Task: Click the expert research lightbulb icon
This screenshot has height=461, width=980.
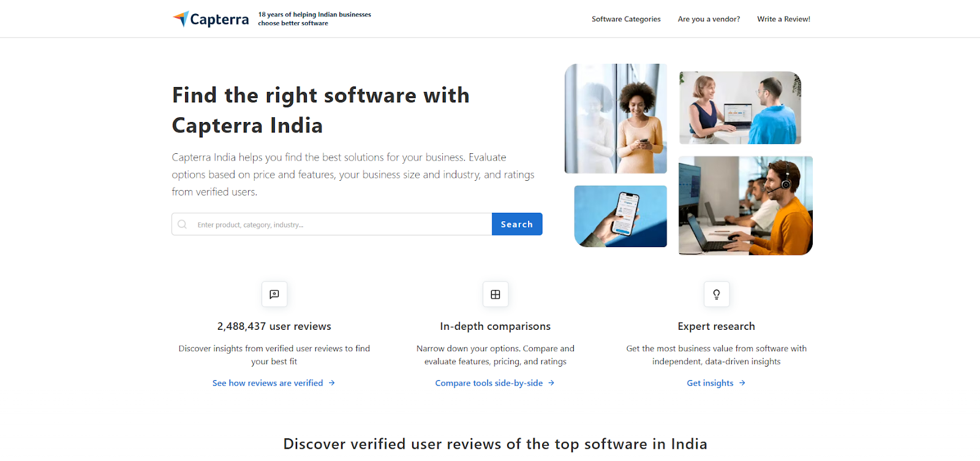Action: pyautogui.click(x=717, y=294)
